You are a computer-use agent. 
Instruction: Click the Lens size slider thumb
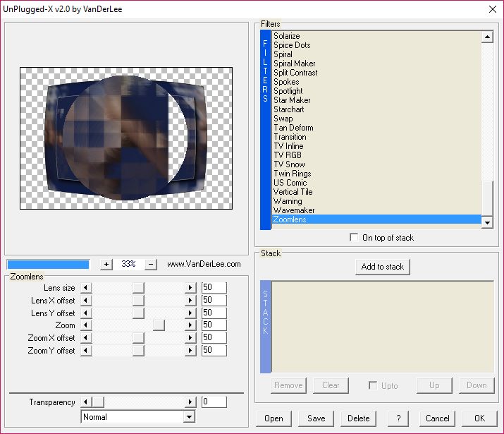coord(138,288)
